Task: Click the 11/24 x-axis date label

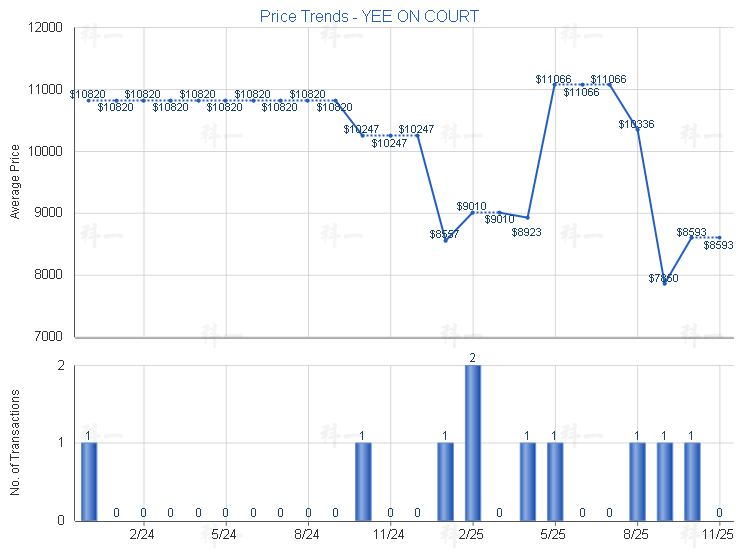Action: (390, 535)
